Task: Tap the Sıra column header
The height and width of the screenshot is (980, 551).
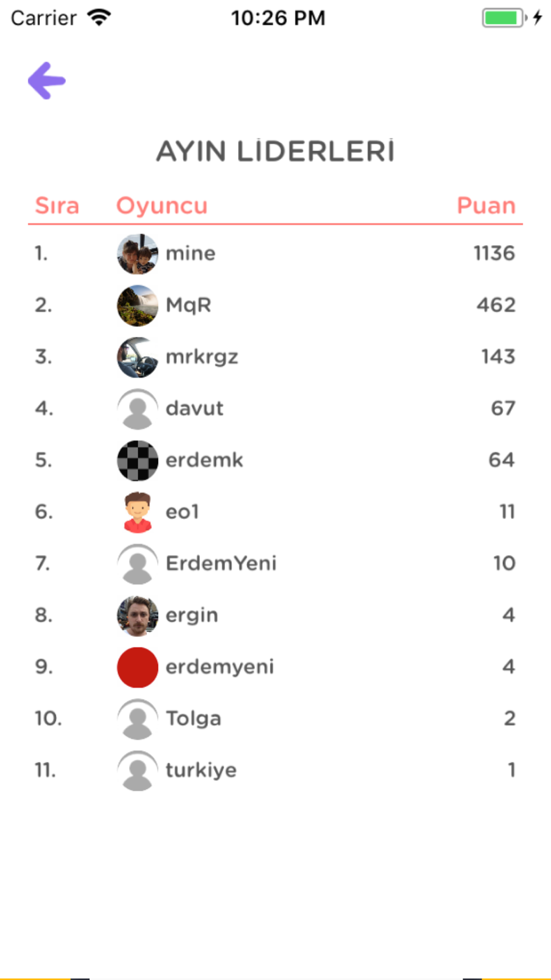Action: click(x=57, y=206)
